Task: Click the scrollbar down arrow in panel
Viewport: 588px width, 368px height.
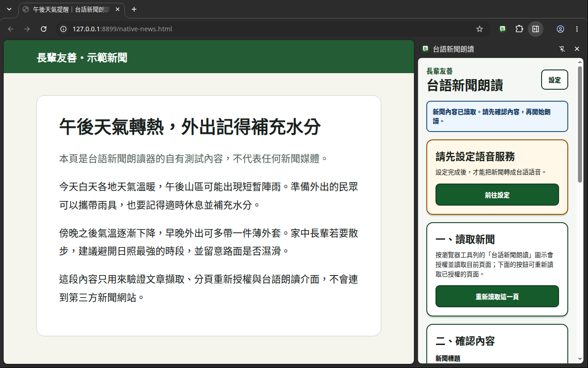Action: pyautogui.click(x=580, y=359)
